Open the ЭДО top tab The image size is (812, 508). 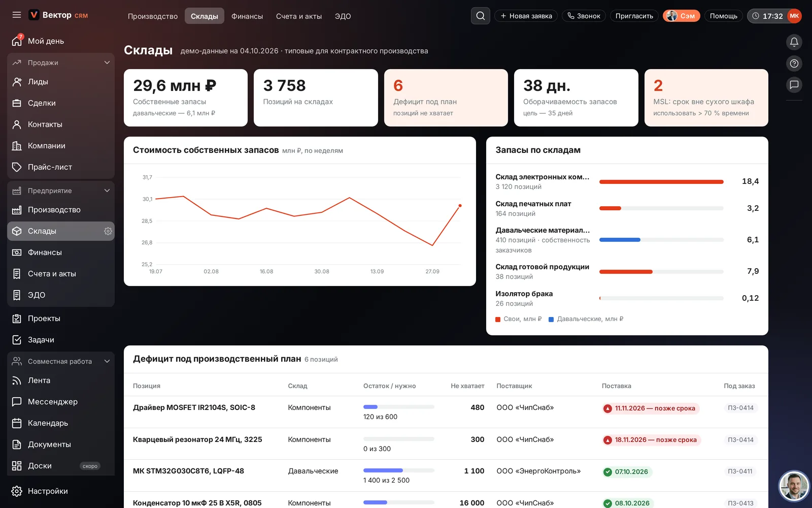pos(343,16)
